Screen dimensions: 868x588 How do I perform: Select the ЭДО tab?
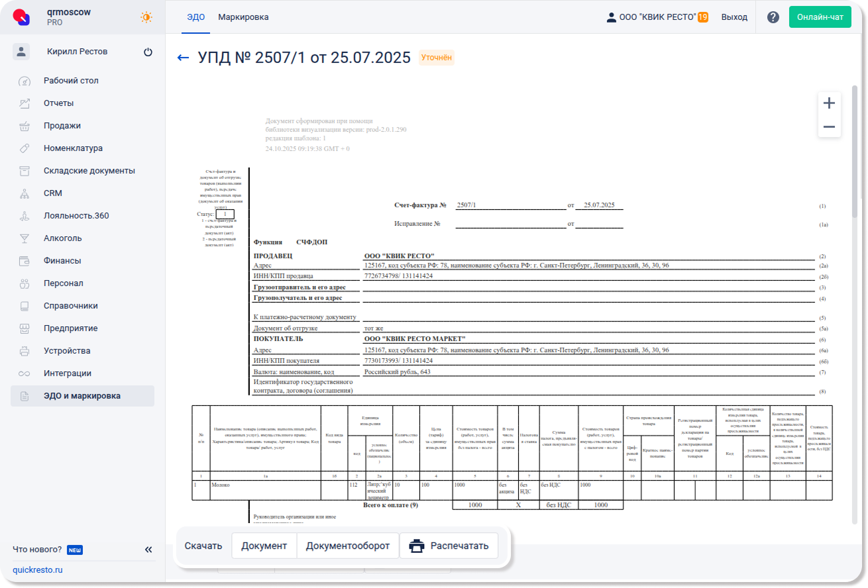click(195, 17)
